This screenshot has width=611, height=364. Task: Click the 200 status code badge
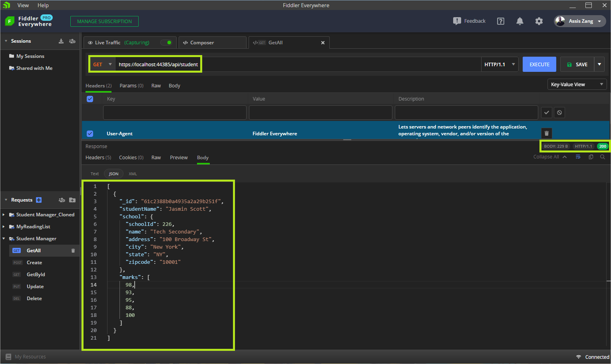tap(603, 146)
